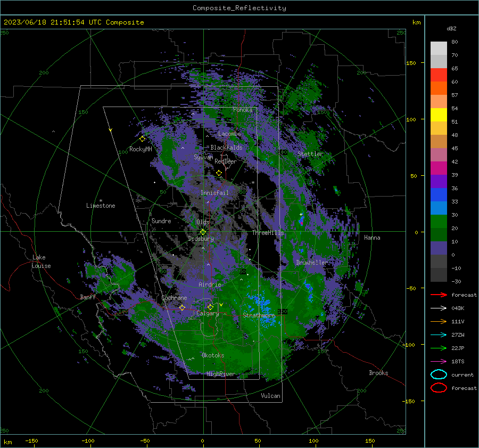Click the ThreeHills city label

tap(268, 233)
